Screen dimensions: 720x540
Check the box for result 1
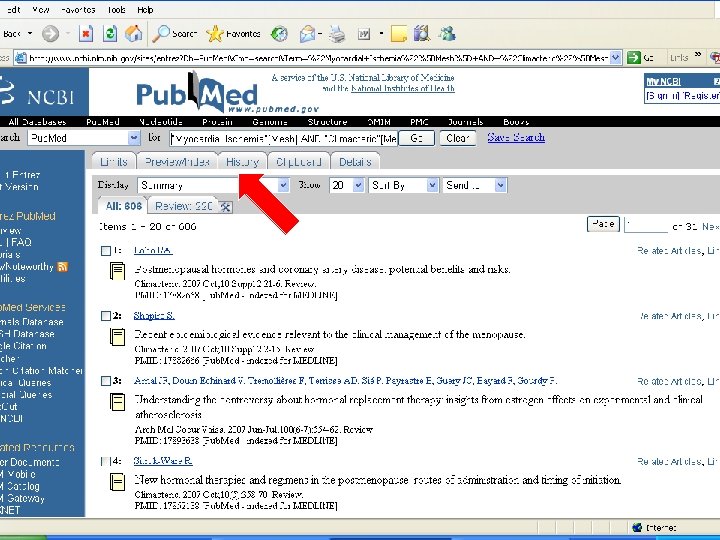pos(106,251)
